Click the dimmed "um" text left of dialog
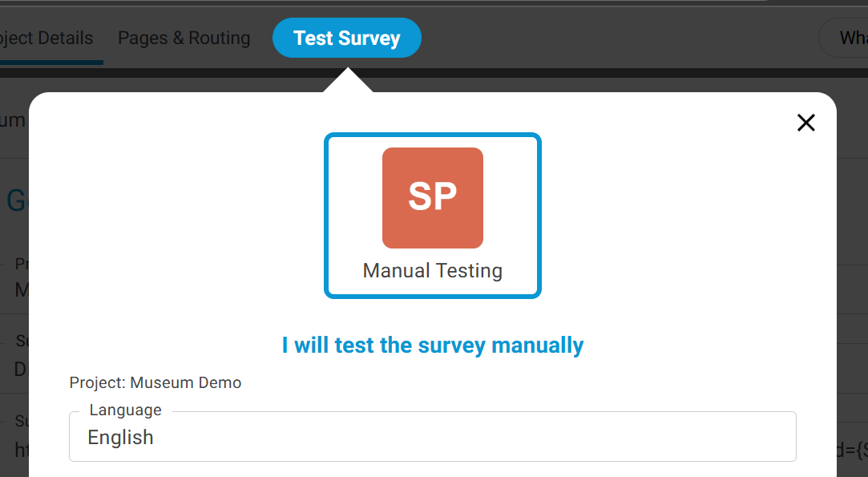868x477 pixels. point(13,121)
